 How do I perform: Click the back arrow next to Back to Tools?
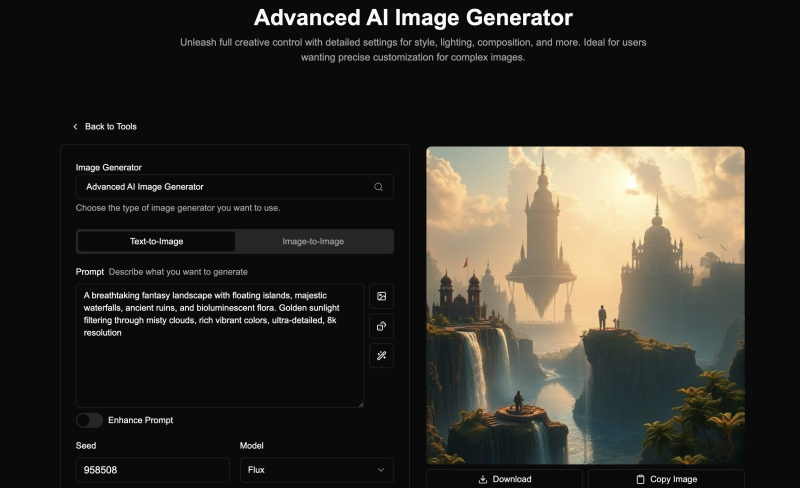pyautogui.click(x=75, y=127)
